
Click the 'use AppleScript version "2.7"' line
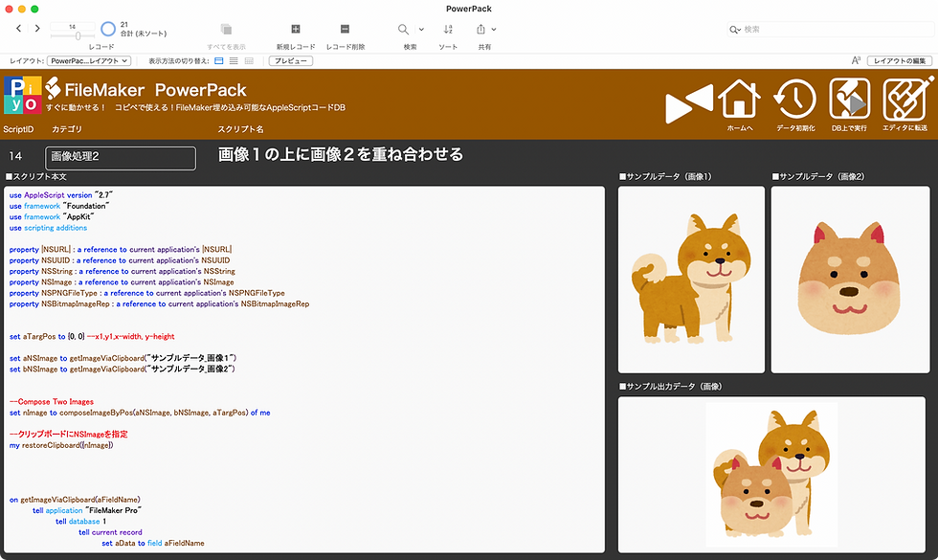click(61, 195)
